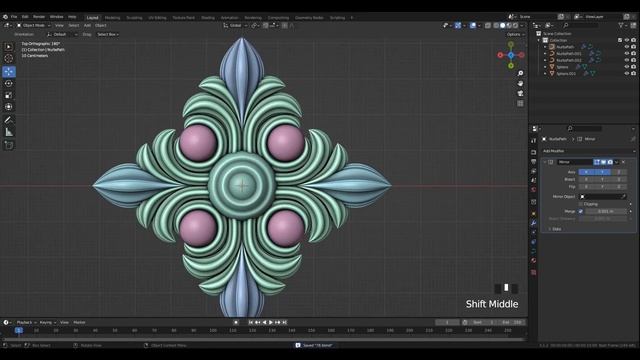Image resolution: width=640 pixels, height=360 pixels.
Task: Open the Texture properties tab icon
Action: click(533, 272)
